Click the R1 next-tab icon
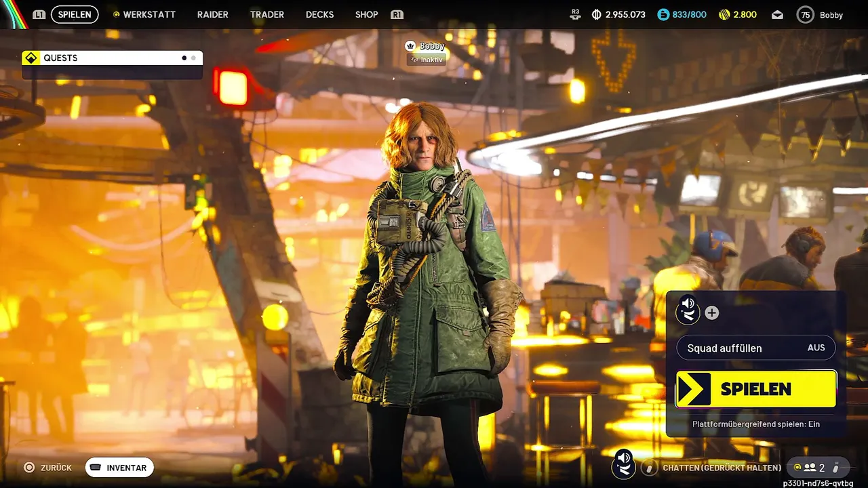 point(397,14)
